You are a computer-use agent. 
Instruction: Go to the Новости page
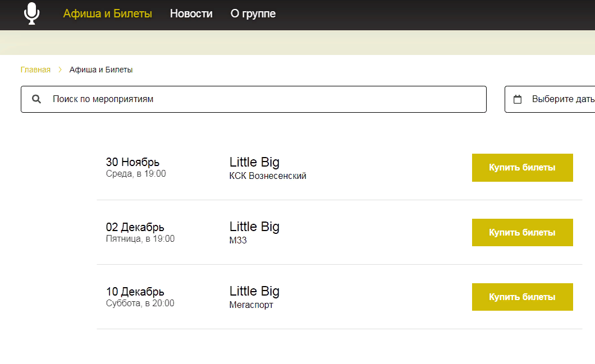191,13
